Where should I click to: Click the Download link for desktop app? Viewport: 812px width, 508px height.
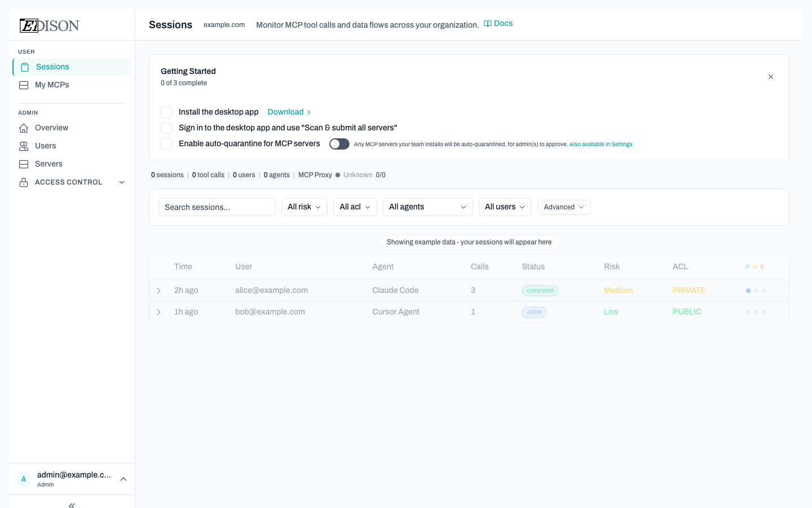click(x=285, y=112)
